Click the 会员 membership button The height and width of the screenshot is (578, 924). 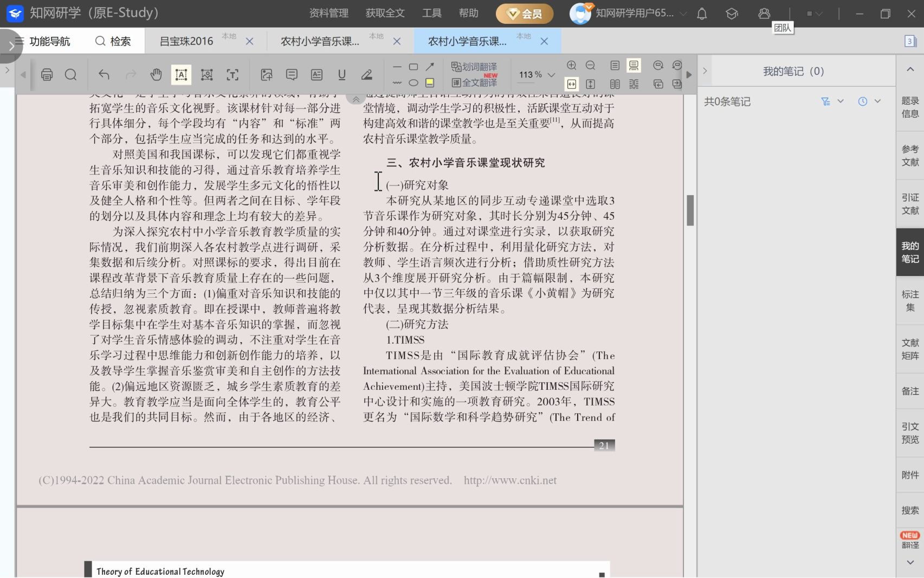coord(525,14)
